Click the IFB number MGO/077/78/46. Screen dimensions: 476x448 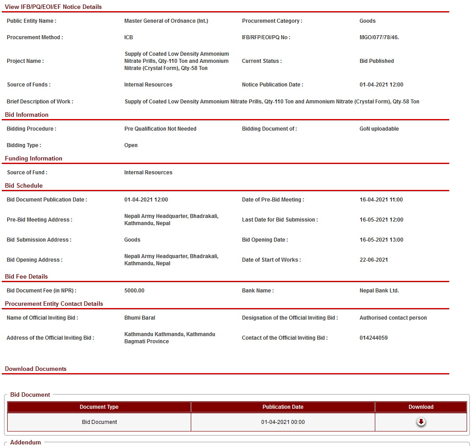[379, 37]
